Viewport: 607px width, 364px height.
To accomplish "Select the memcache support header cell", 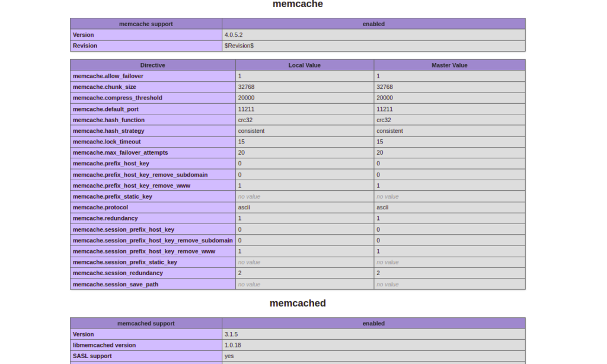I will 146,24.
